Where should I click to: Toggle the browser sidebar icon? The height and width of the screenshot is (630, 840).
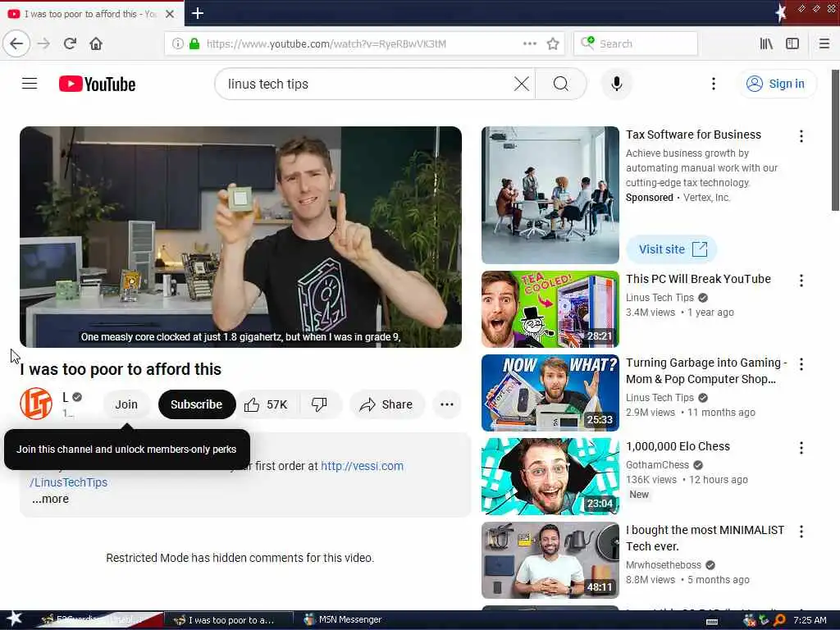coord(792,43)
